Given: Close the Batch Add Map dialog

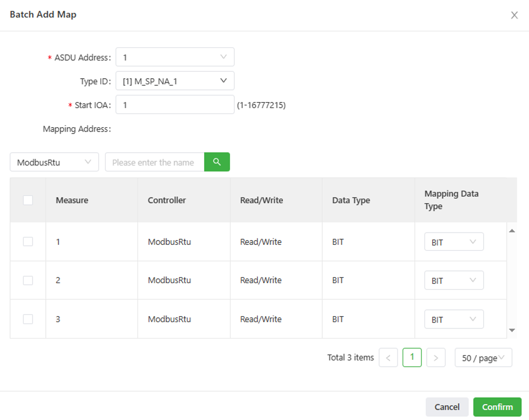Looking at the screenshot, I should pyautogui.click(x=514, y=15).
